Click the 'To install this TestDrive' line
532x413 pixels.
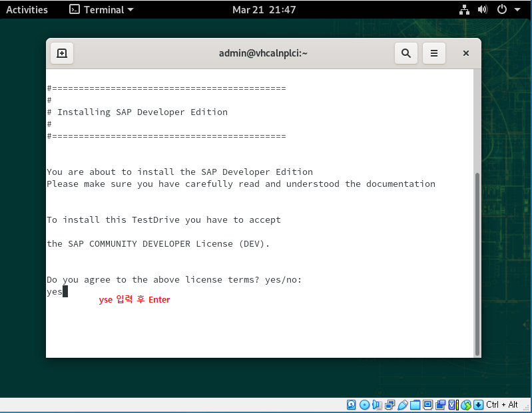tap(164, 220)
